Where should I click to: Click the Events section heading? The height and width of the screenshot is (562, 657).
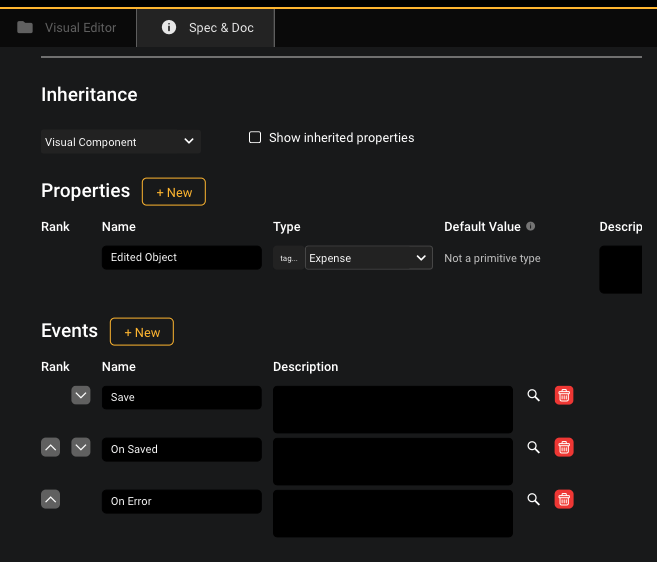coord(69,331)
